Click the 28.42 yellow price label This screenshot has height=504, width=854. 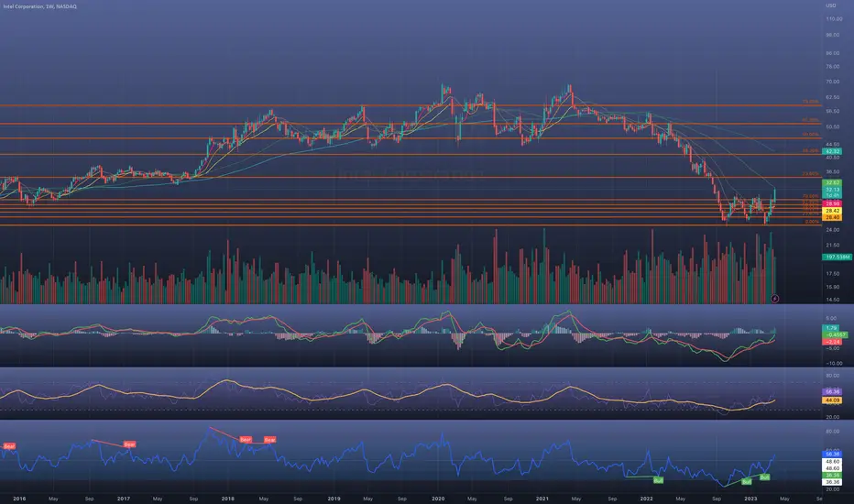(x=832, y=211)
